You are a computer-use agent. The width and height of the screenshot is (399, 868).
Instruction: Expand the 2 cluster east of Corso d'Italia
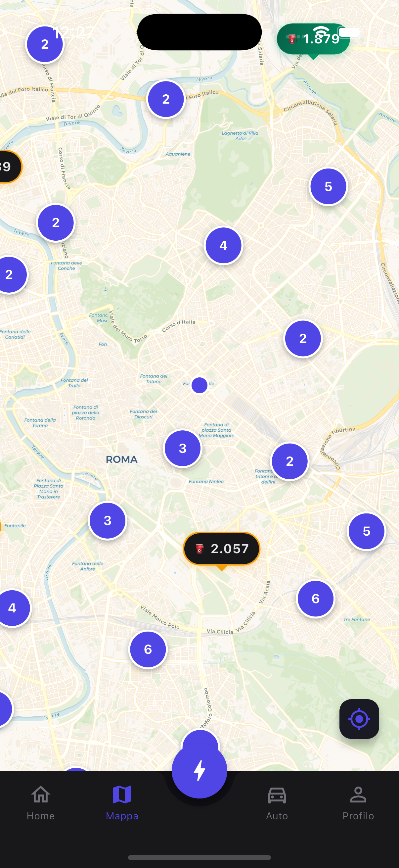pyautogui.click(x=303, y=338)
